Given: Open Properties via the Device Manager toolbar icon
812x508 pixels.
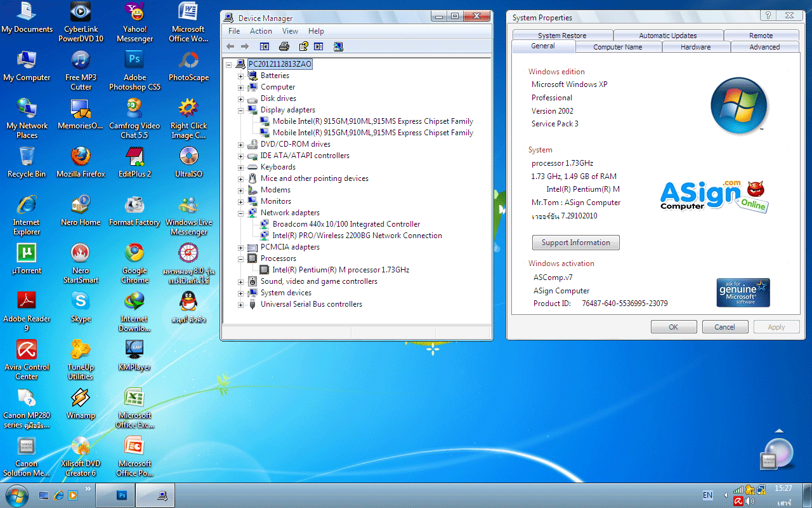Looking at the screenshot, I should (x=303, y=46).
